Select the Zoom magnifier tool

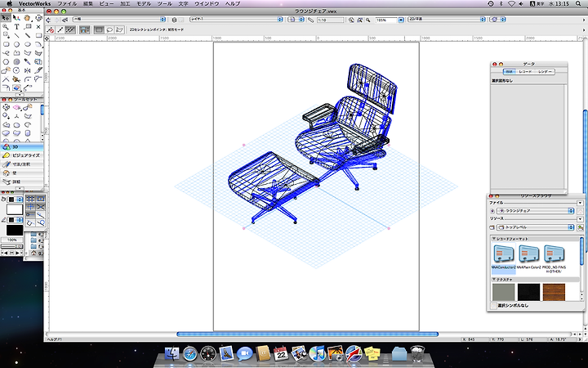click(6, 27)
